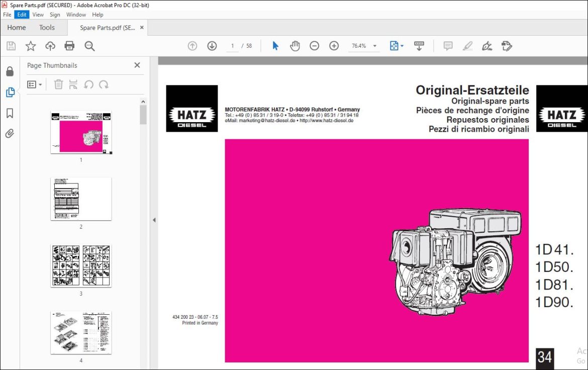The width and height of the screenshot is (588, 370).
Task: Go to next page arrow
Action: 212,46
